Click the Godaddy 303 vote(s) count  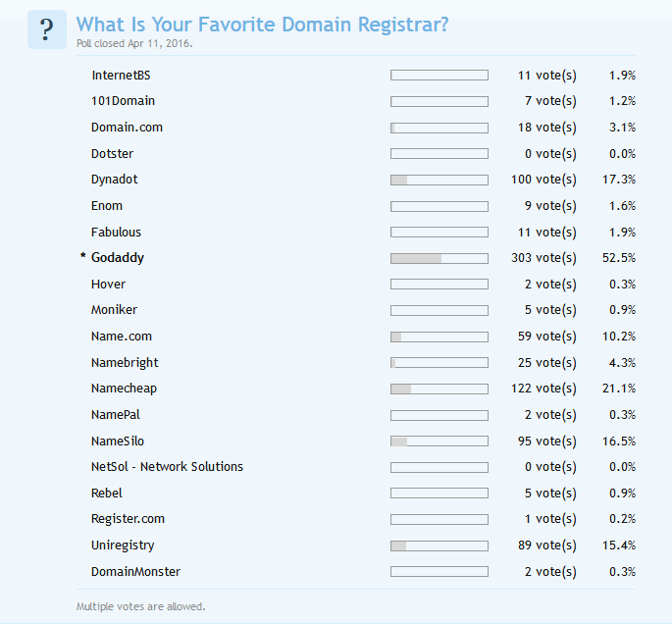click(x=543, y=258)
